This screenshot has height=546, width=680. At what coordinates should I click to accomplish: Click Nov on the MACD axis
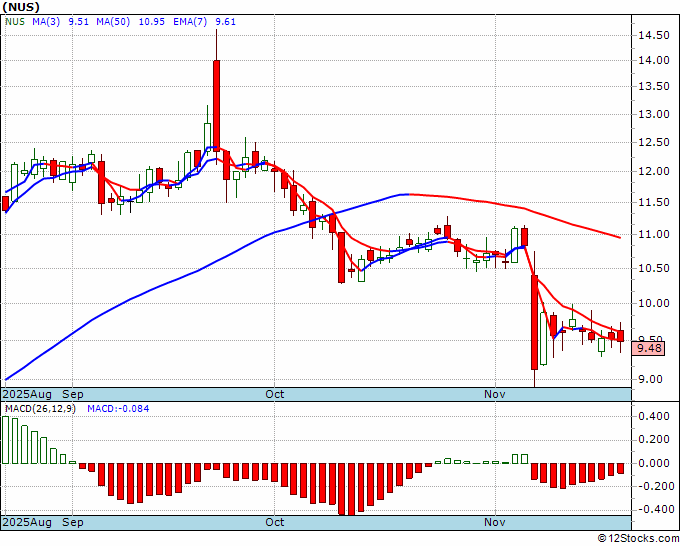495,522
